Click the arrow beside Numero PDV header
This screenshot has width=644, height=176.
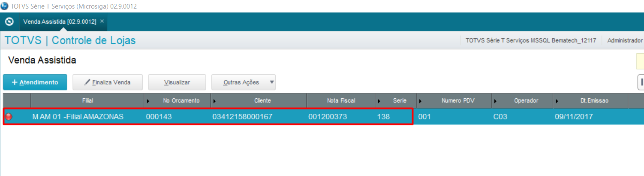tap(421, 101)
